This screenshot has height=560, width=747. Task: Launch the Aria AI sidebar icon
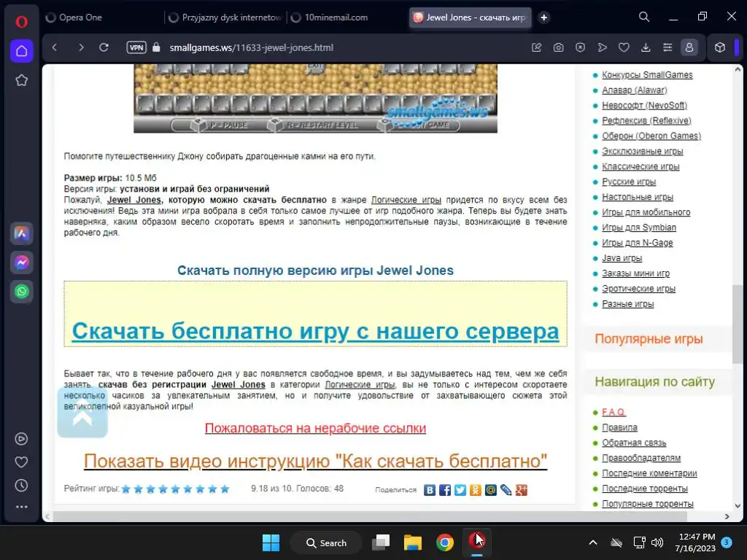[21, 233]
